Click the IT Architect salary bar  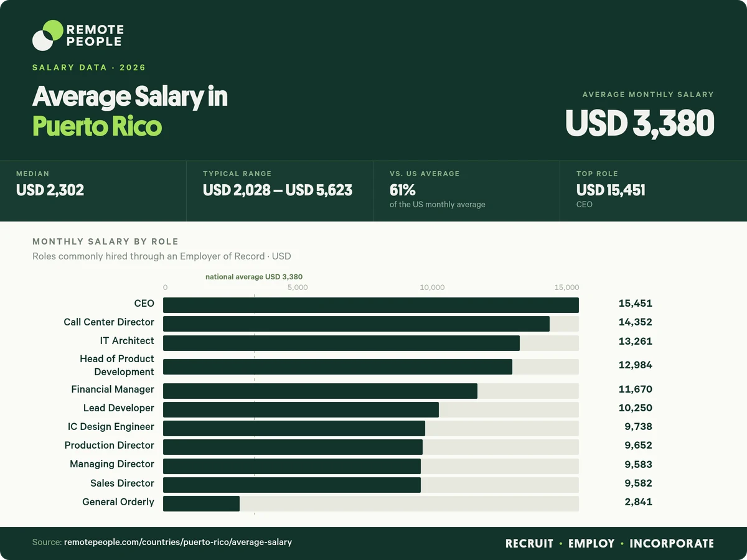(x=341, y=343)
